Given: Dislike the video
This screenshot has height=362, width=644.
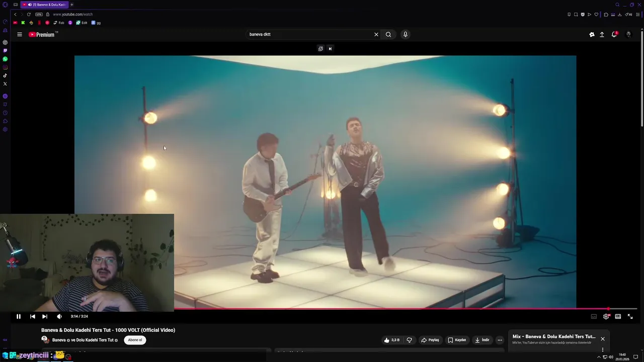Looking at the screenshot, I should 409,340.
